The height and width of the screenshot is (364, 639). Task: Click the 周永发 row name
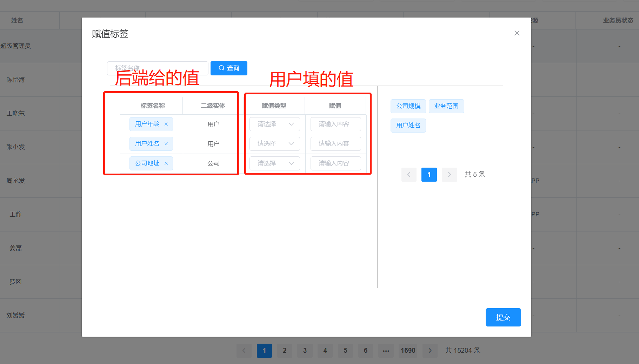click(x=15, y=181)
